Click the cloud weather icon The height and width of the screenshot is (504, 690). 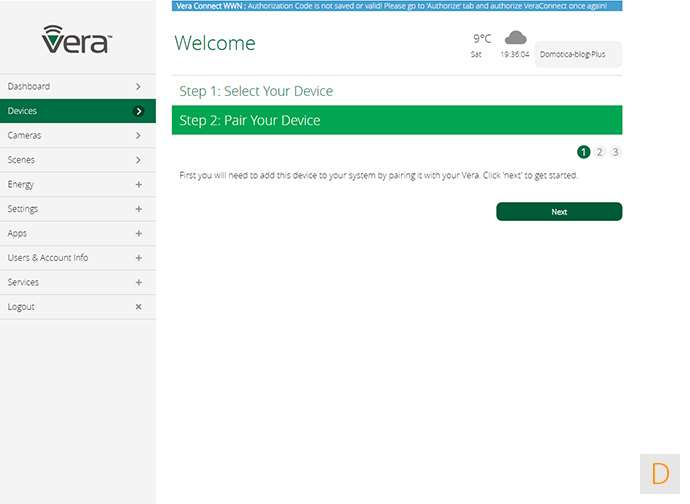[x=515, y=38]
